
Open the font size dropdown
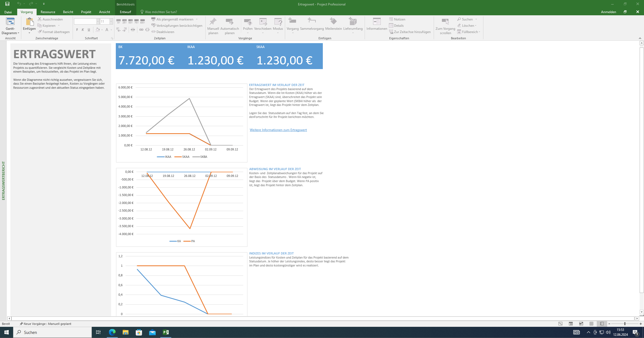[111, 21]
